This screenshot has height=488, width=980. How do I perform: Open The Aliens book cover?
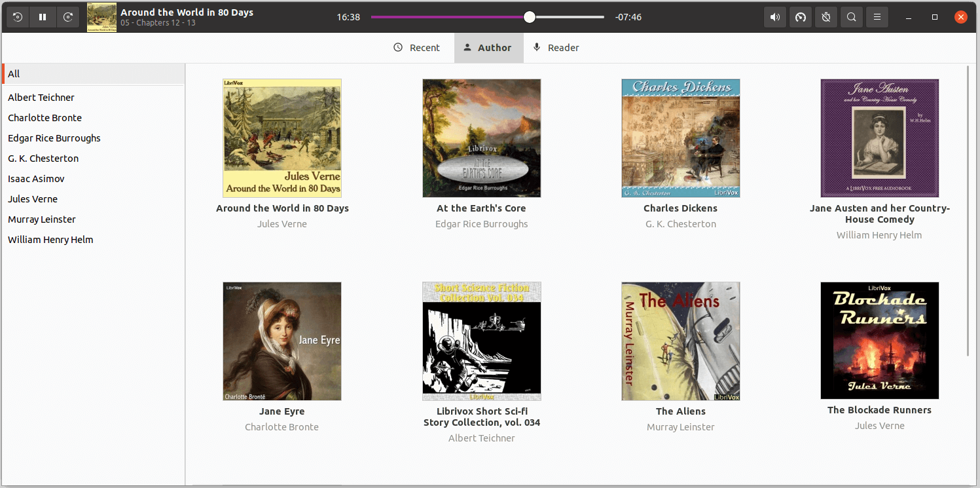(681, 341)
